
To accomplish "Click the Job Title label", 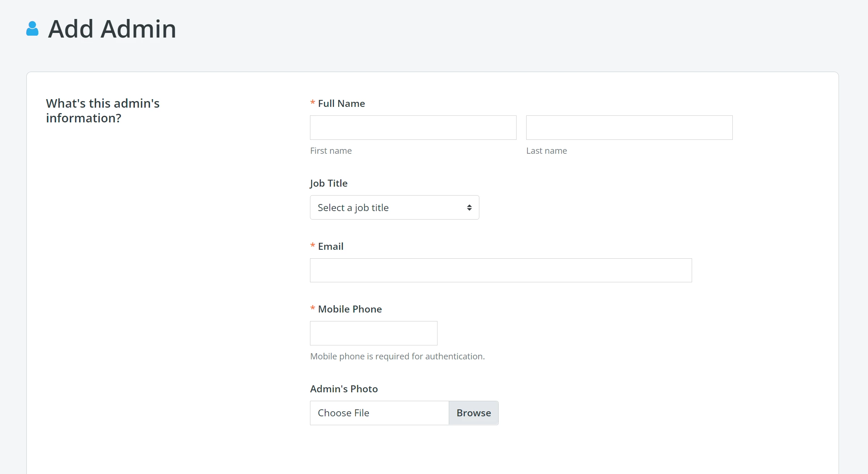I will pos(328,183).
